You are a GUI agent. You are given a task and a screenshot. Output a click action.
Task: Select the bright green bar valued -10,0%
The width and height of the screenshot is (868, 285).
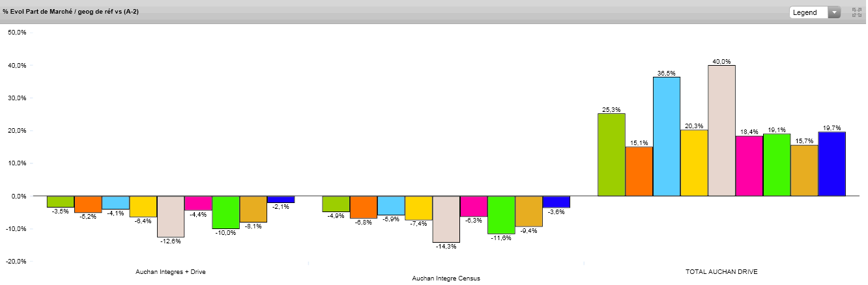click(225, 212)
